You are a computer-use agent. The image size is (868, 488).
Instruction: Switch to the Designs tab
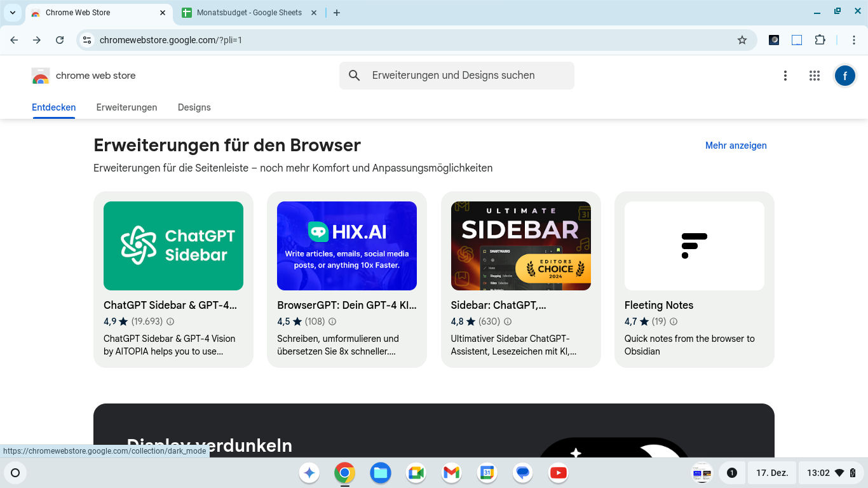pyautogui.click(x=194, y=107)
